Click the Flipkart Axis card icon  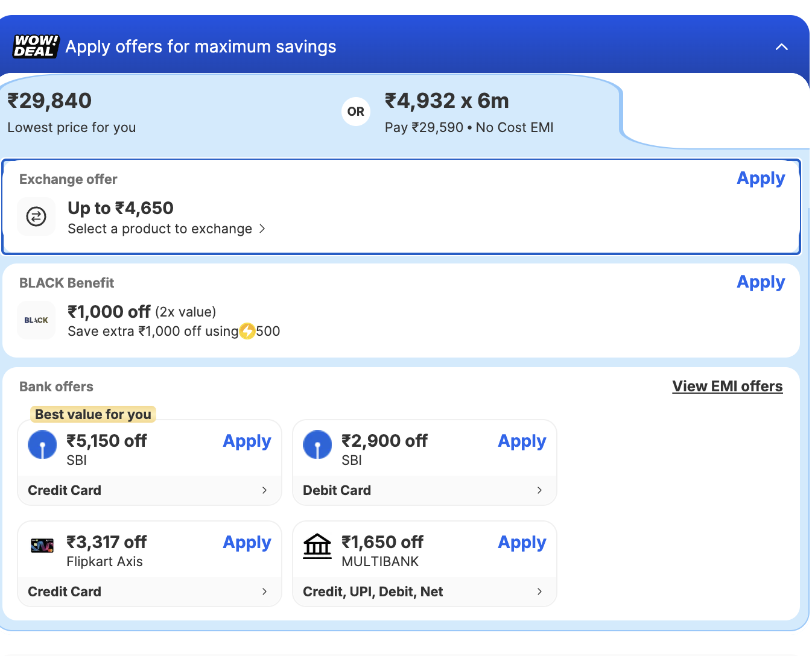tap(42, 546)
